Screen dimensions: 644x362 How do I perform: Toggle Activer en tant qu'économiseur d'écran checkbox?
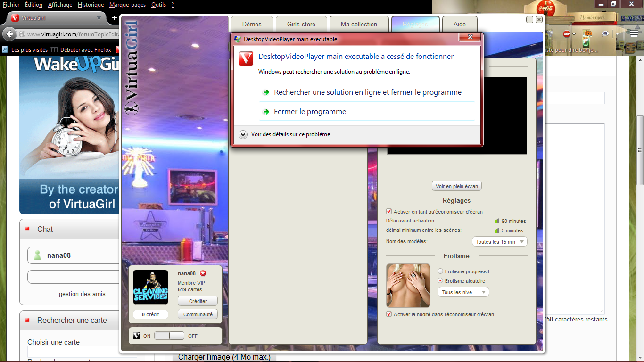389,212
